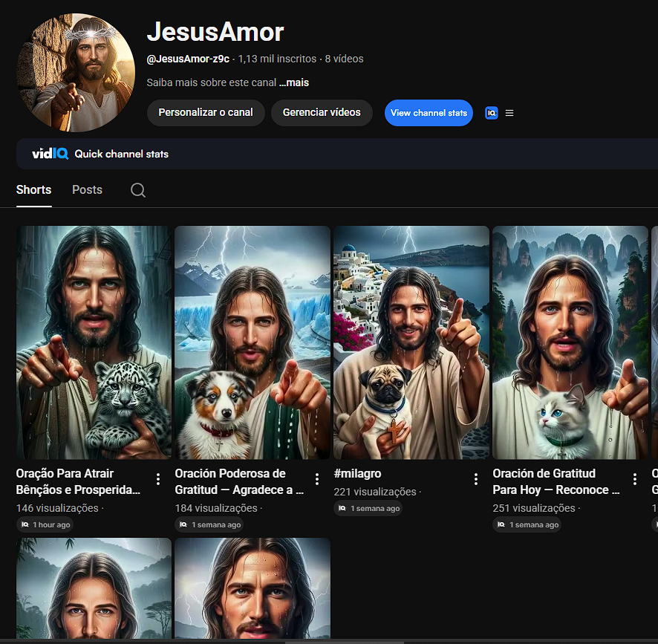Open the second-row jungle background Short thumbnail
Viewport: 658px width, 644px height.
pyautogui.click(x=94, y=588)
